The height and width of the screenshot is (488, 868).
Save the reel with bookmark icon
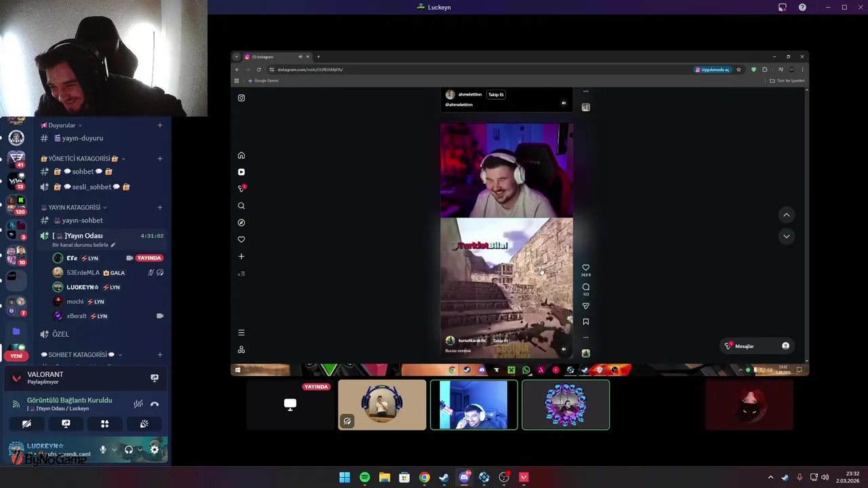[586, 322]
